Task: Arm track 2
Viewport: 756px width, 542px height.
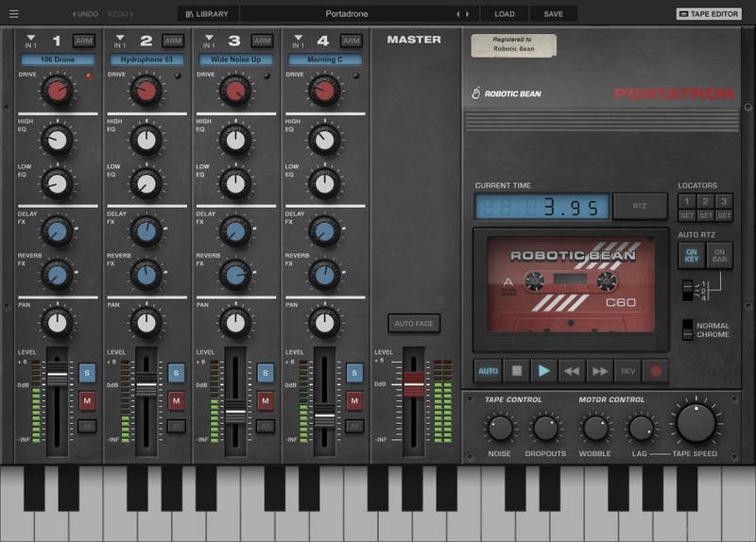Action: [173, 41]
